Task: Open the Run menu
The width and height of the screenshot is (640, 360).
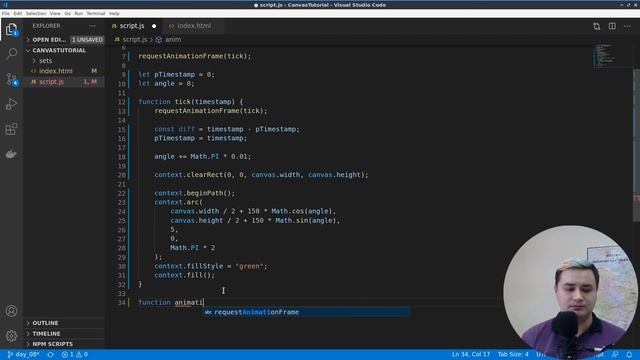Action: 78,13
